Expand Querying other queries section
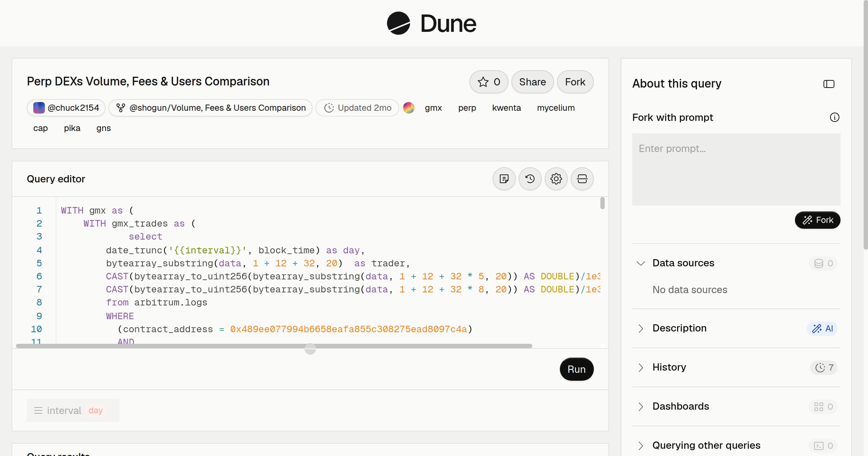The width and height of the screenshot is (868, 456). click(641, 446)
